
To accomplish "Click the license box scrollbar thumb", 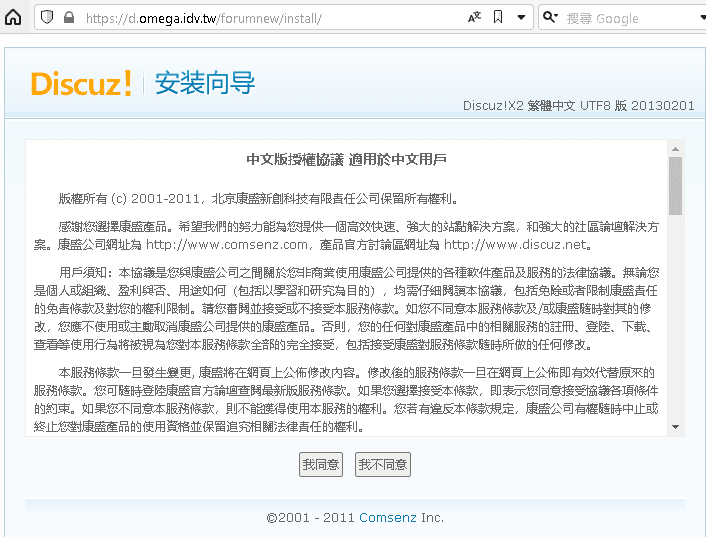I will pos(676,185).
